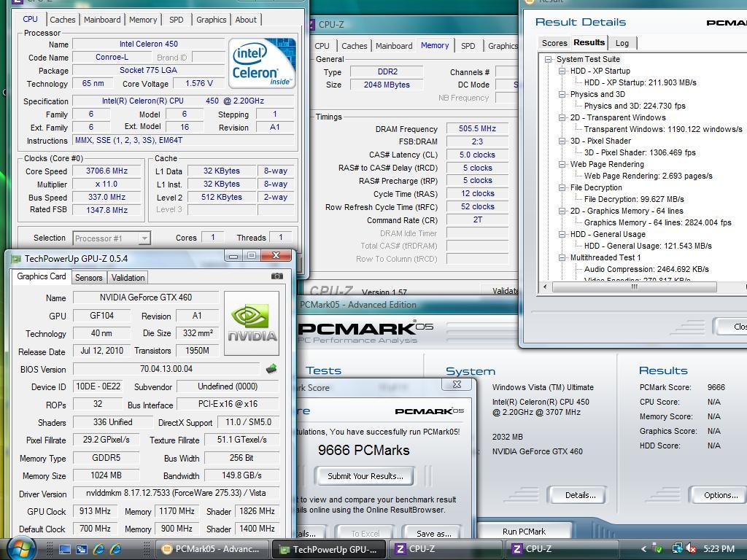Close the small PCMark score dialog
This screenshot has height=560, width=747.
(457, 384)
